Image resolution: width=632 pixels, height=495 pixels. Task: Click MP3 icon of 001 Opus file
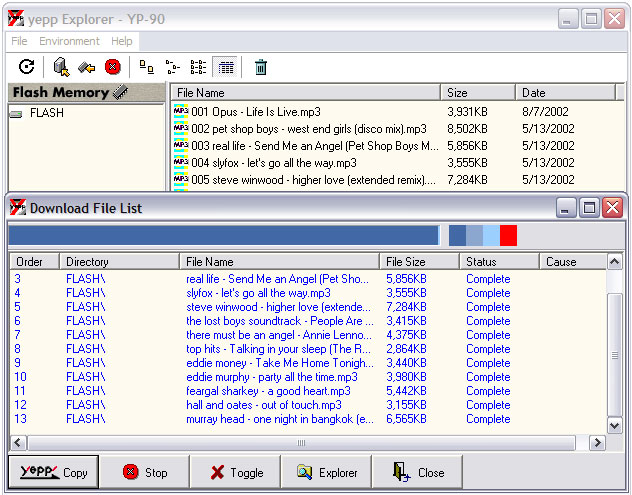coord(181,112)
